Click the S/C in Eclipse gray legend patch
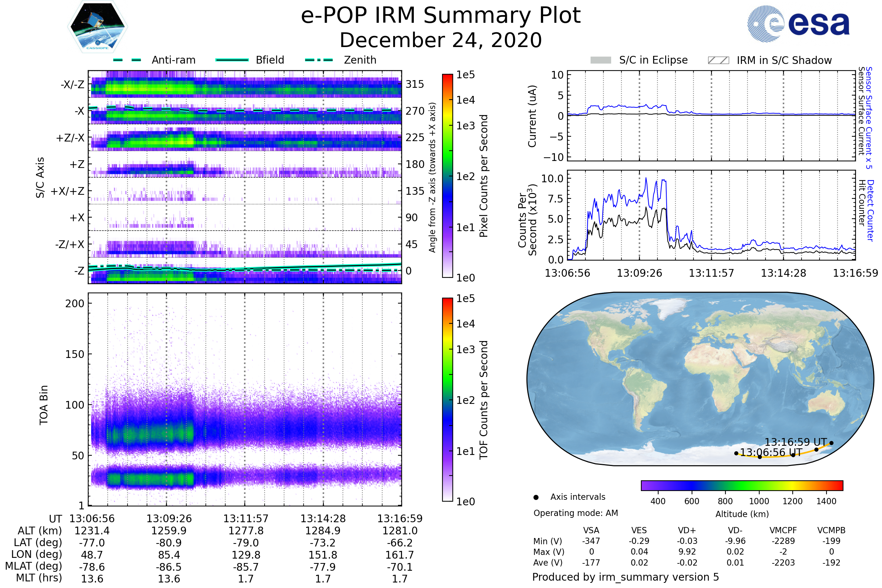Screen dimensions: 882x588 pos(600,60)
